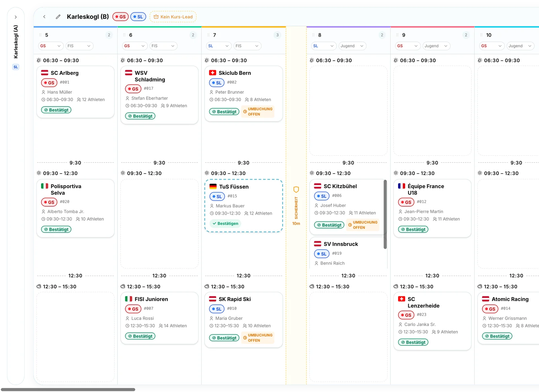Open the Jugend level dropdown in lane 10

pos(520,46)
